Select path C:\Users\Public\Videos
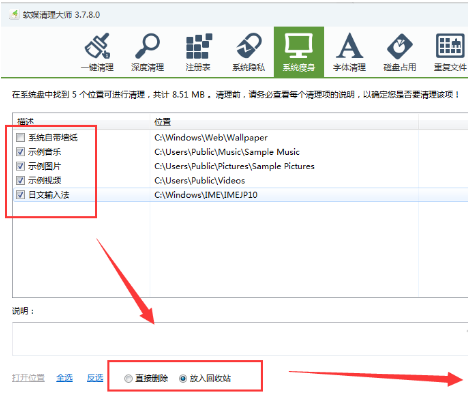 pos(200,180)
